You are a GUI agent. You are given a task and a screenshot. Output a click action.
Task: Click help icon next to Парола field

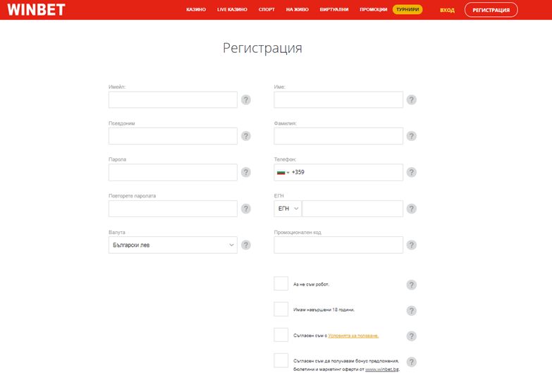(246, 172)
